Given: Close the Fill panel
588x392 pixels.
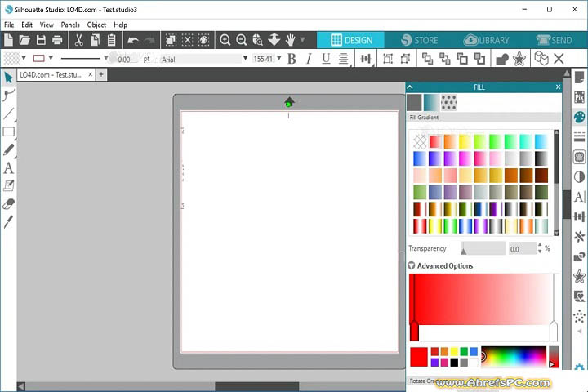Looking at the screenshot, I should point(558,87).
